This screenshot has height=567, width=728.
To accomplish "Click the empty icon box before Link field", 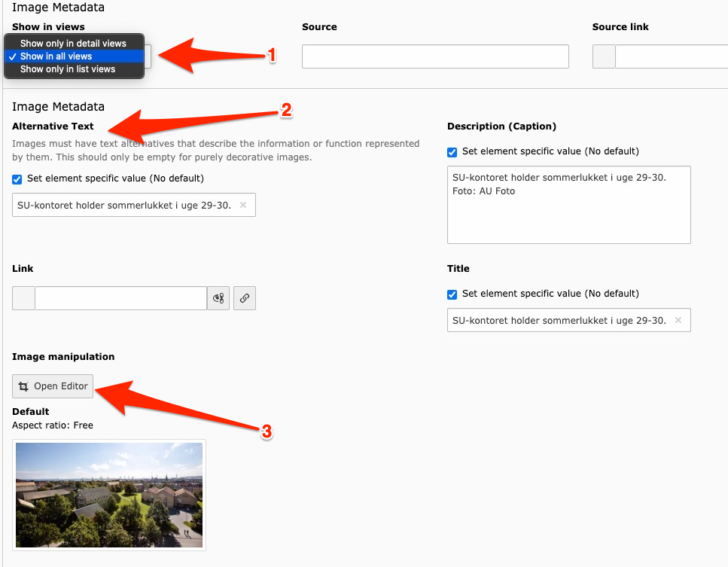I will point(23,298).
